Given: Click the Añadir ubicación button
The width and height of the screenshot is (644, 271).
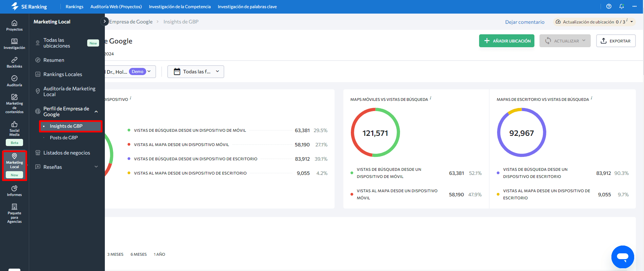Looking at the screenshot, I should (x=507, y=41).
